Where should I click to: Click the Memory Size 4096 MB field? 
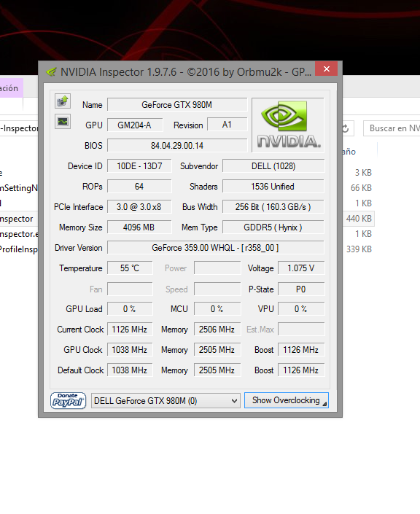pos(139,227)
